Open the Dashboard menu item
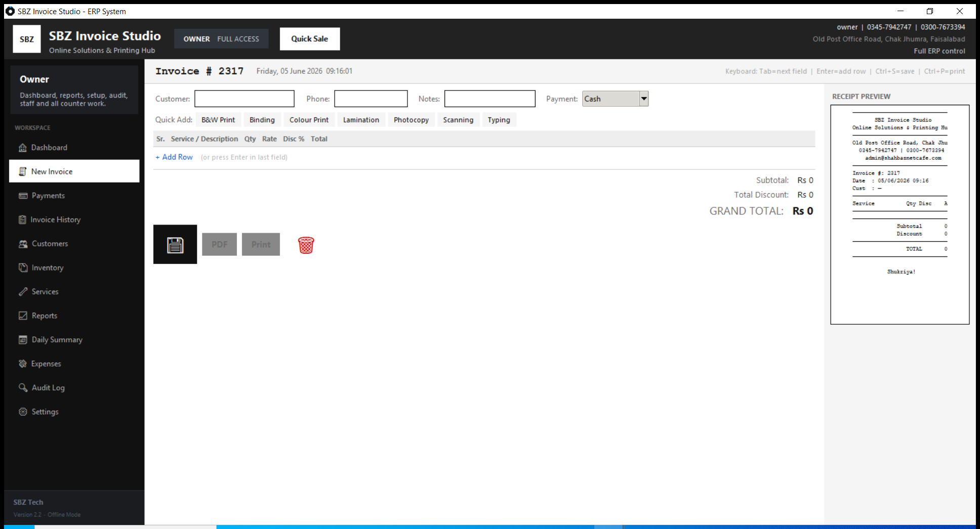The image size is (980, 529). (x=74, y=148)
